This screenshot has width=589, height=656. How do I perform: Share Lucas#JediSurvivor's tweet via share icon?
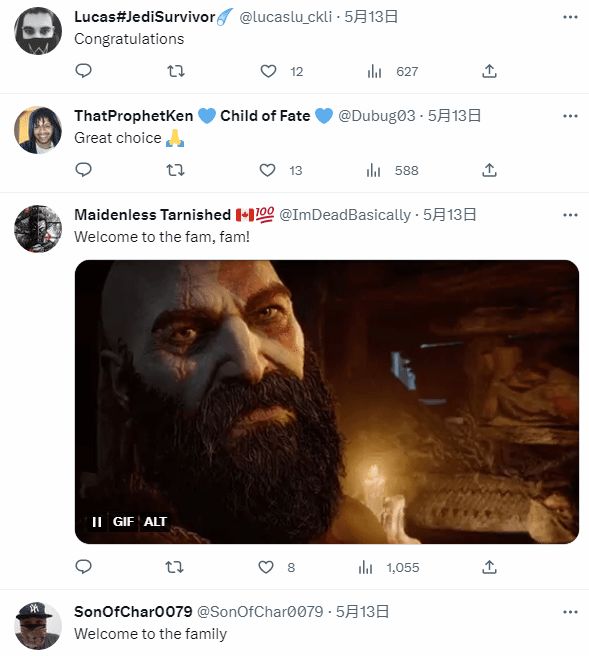pyautogui.click(x=489, y=71)
